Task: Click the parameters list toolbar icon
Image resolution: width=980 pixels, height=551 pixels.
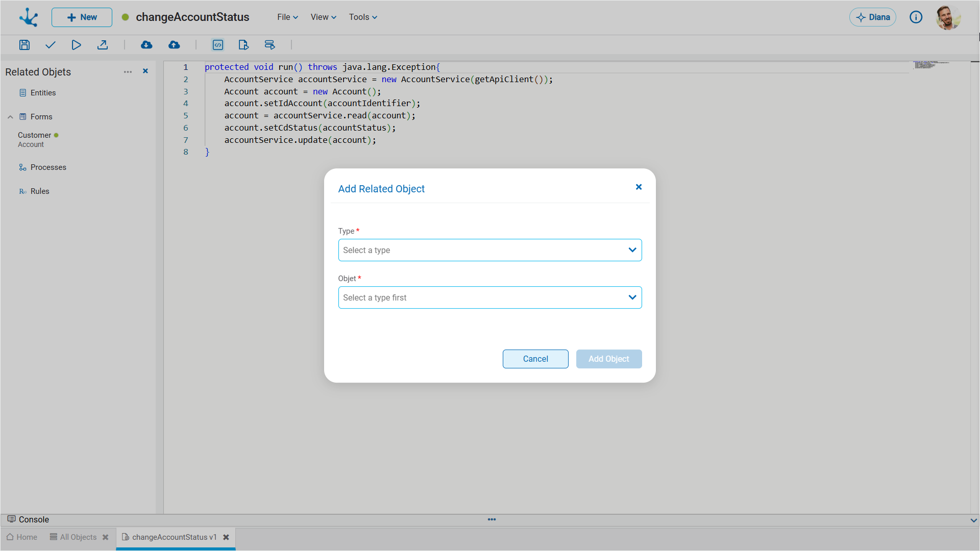Action: tap(269, 45)
